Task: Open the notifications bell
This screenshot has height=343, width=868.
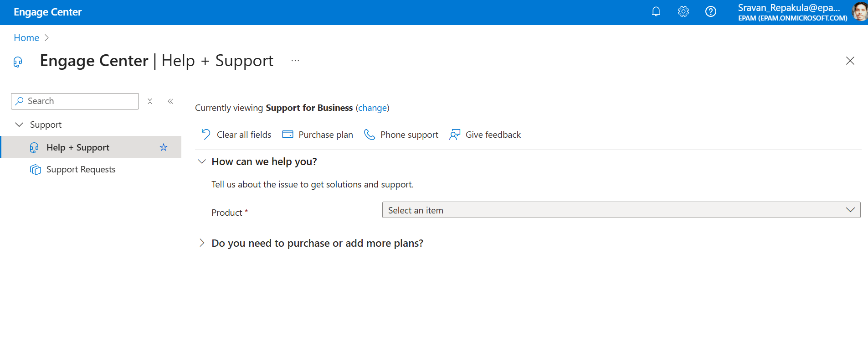Action: pyautogui.click(x=656, y=11)
